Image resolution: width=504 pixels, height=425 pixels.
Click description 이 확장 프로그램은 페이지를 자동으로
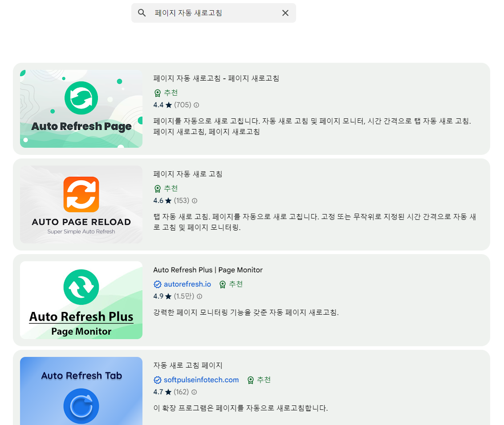click(x=240, y=408)
